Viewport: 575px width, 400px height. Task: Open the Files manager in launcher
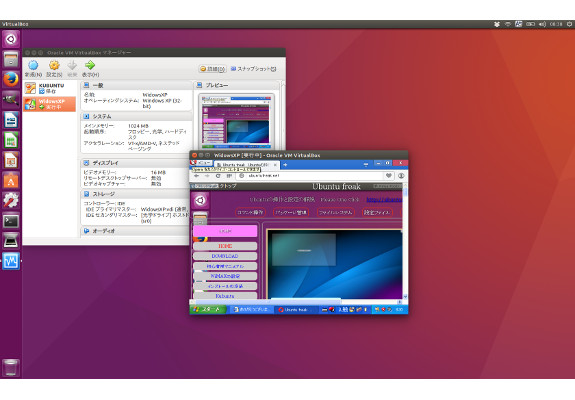click(11, 59)
